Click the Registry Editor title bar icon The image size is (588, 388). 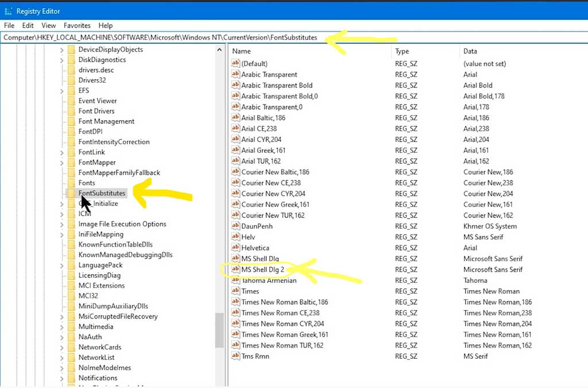click(8, 11)
